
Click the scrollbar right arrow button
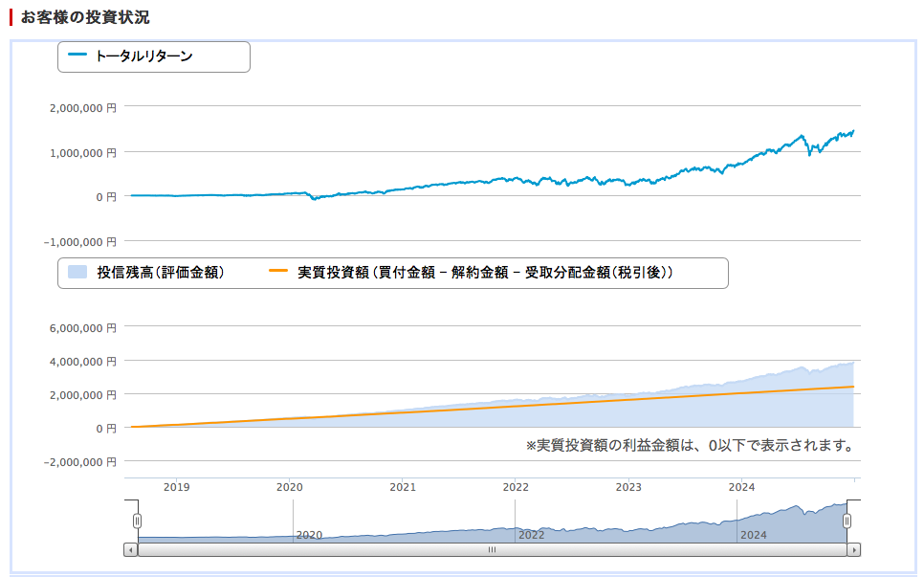pyautogui.click(x=854, y=550)
